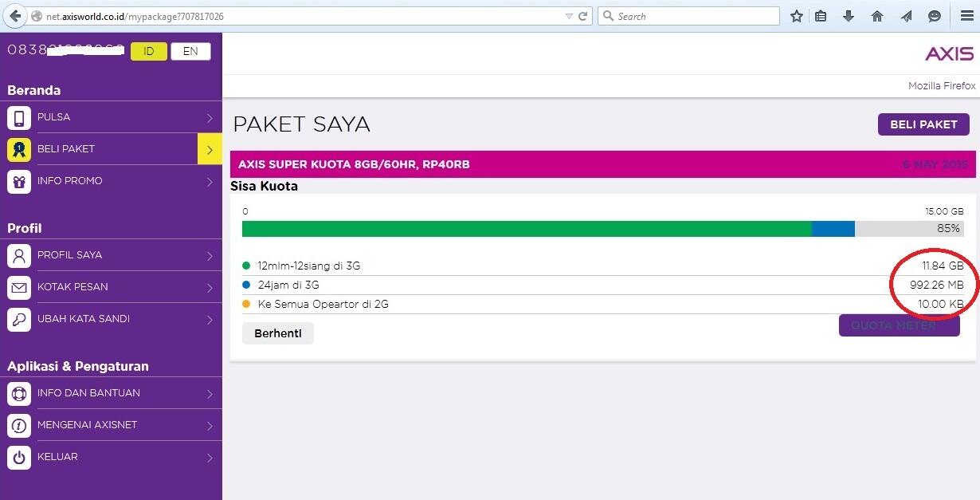Expand the Ubah Kata Sandi chevron
Screen dimensions: 980x500
(210, 320)
